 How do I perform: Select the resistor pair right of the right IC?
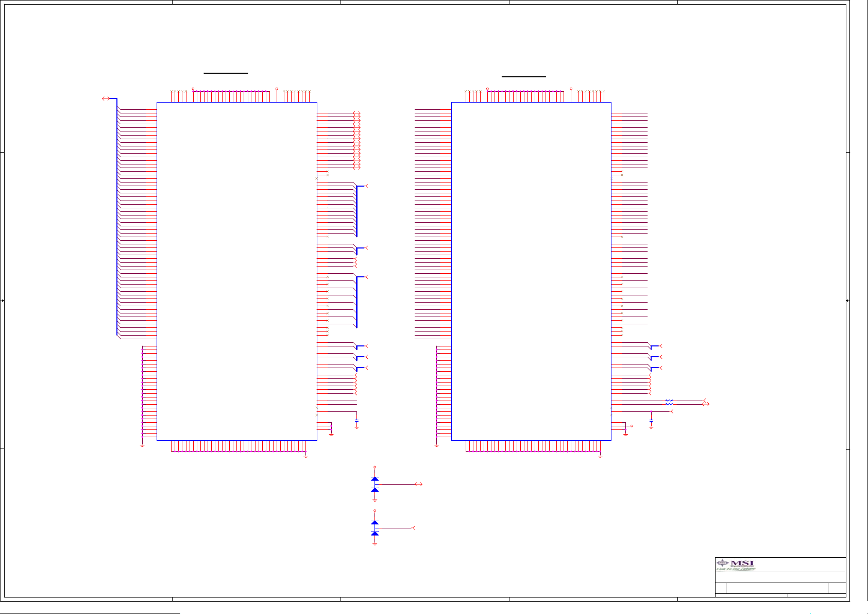tap(669, 402)
